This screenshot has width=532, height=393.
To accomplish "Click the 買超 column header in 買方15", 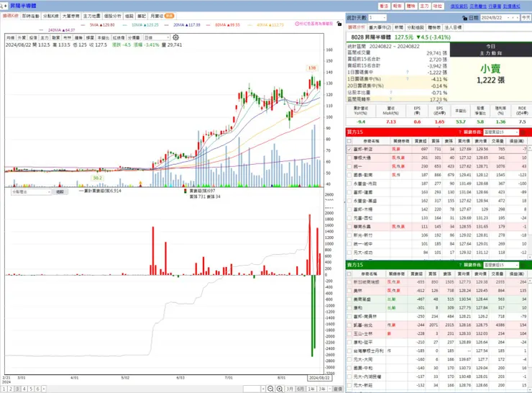I will click(x=421, y=140).
